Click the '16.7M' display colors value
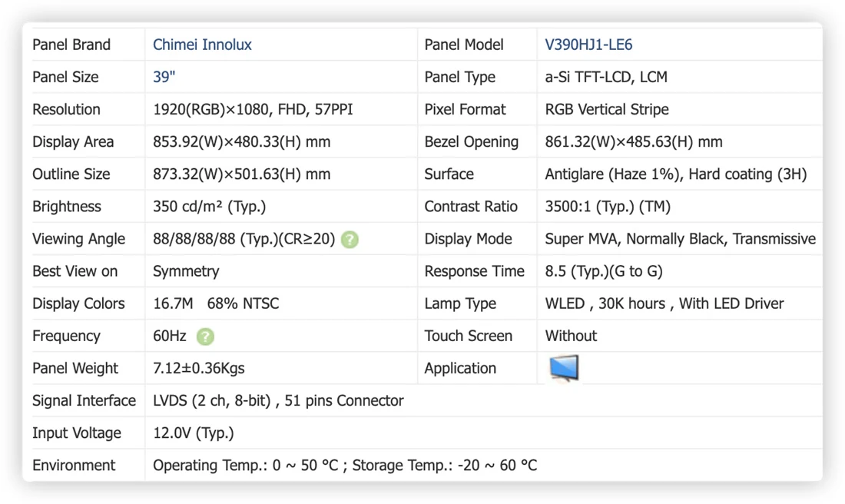 [x=173, y=303]
